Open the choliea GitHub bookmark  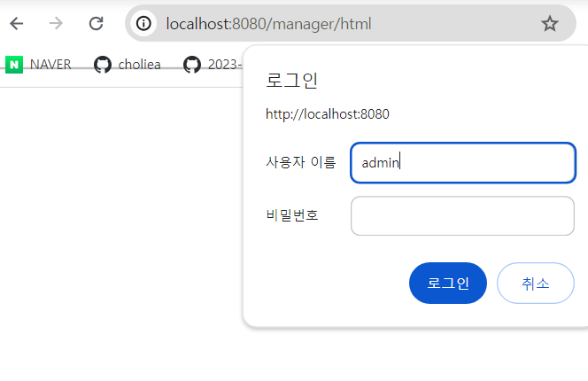pos(128,65)
